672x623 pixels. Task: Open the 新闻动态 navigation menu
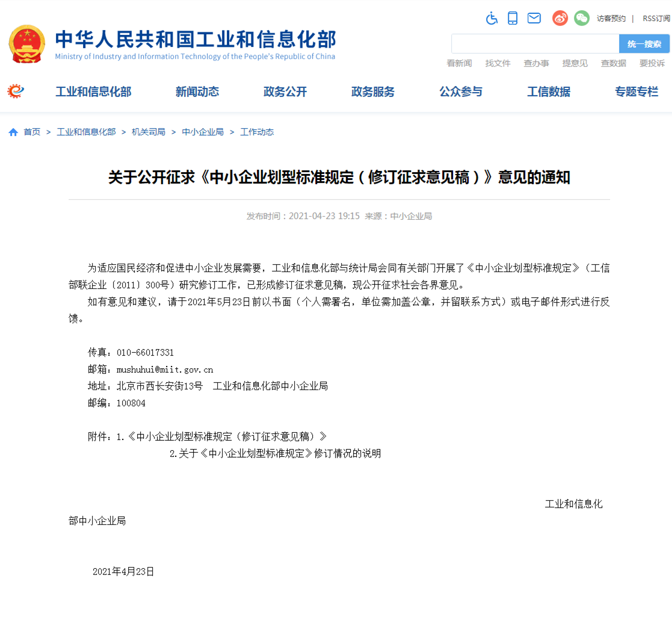[197, 91]
